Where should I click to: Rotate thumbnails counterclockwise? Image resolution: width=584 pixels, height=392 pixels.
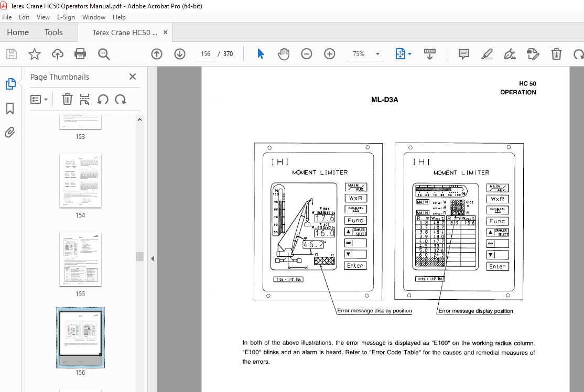pyautogui.click(x=103, y=100)
